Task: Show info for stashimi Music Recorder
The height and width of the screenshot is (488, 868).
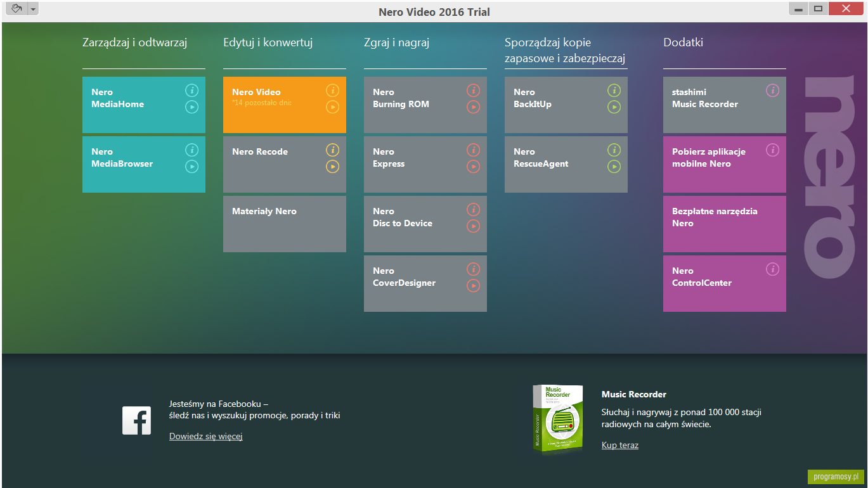Action: [772, 91]
